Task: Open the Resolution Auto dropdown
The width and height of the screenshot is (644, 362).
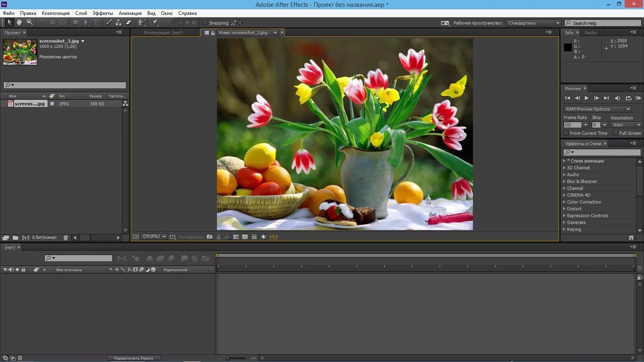Action: 626,125
